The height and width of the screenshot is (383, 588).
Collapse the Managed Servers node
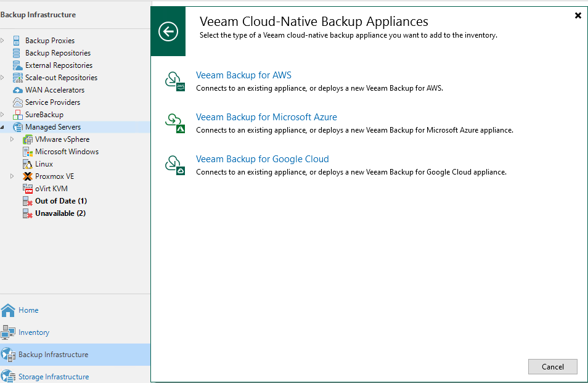[x=2, y=127]
